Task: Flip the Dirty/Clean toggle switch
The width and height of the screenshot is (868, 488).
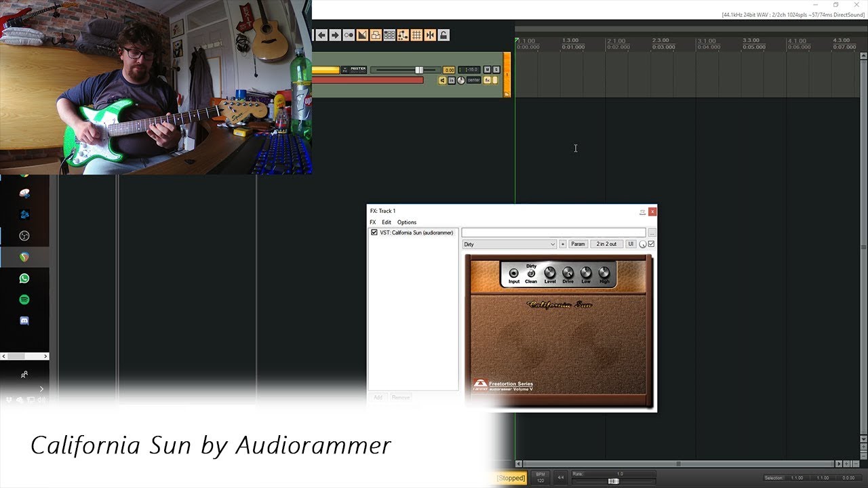Action: coord(531,273)
